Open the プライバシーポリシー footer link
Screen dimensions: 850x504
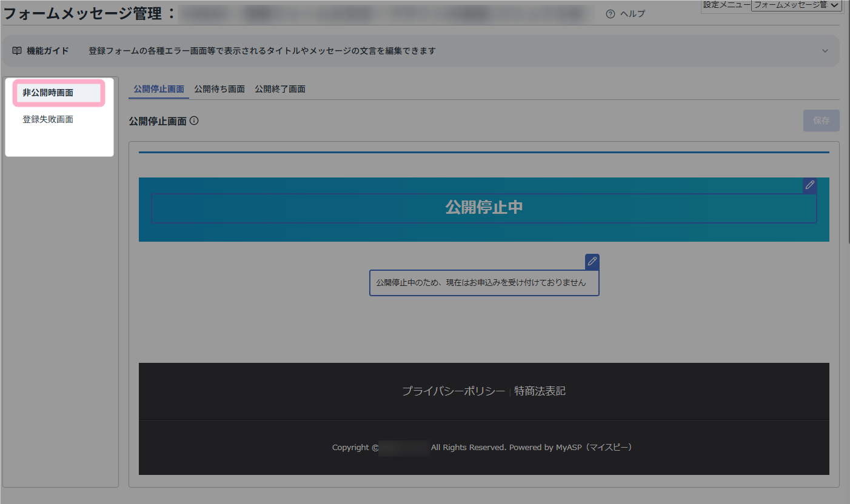click(453, 391)
